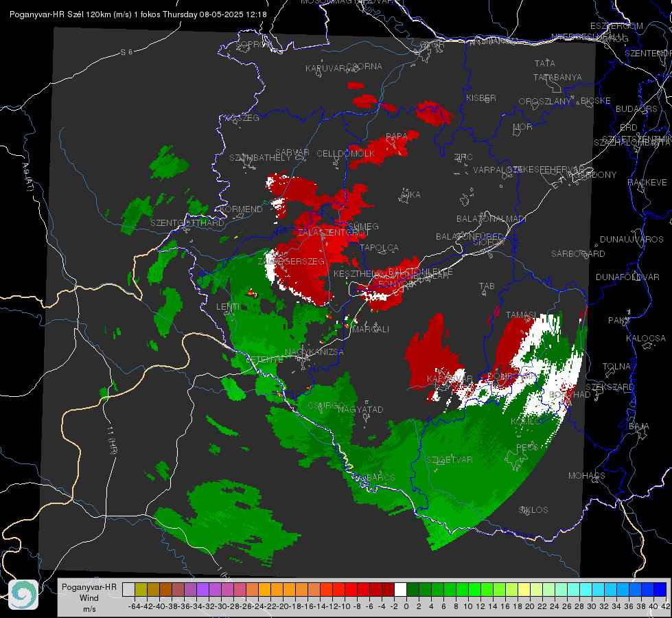Click the KISBER label
Screen dimensions: 672x618
(x=481, y=98)
